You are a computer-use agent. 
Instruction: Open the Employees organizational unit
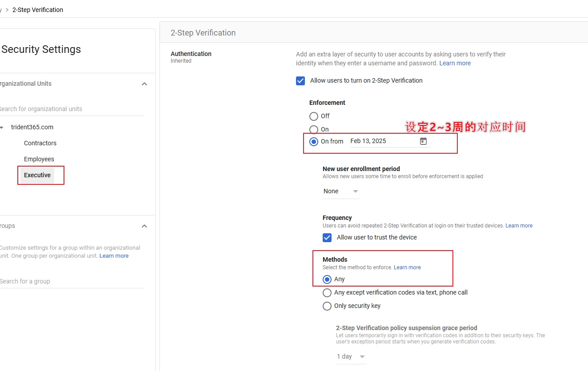pos(39,159)
